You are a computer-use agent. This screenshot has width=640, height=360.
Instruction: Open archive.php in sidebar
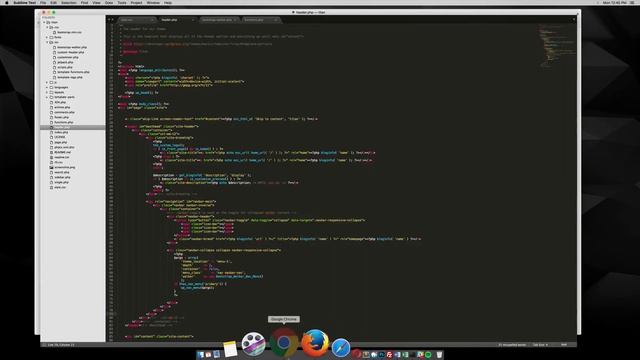coord(62,107)
